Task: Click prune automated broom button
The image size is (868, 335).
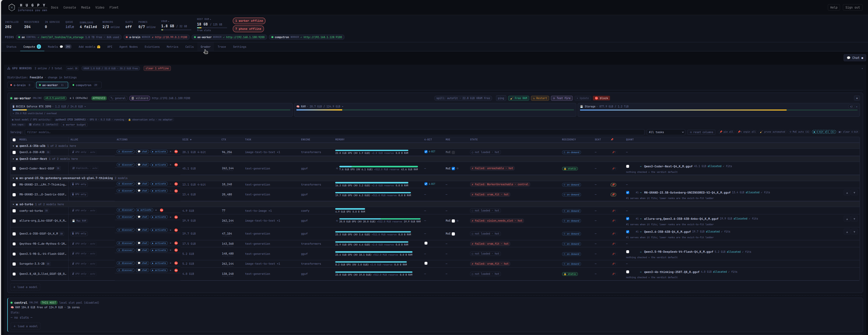Action: pyautogui.click(x=773, y=132)
